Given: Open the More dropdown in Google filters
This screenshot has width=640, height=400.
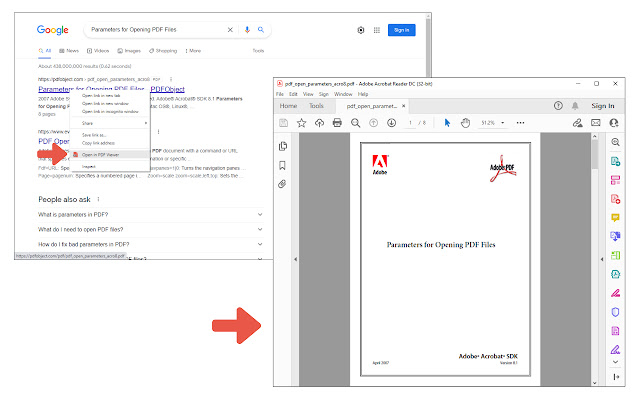Looking at the screenshot, I should (x=193, y=51).
